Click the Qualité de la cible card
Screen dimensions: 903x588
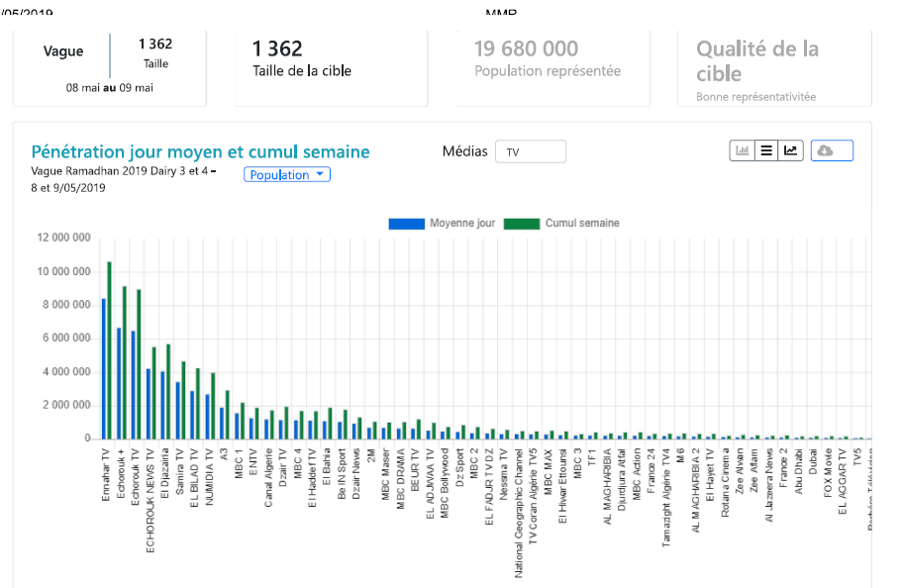point(774,67)
